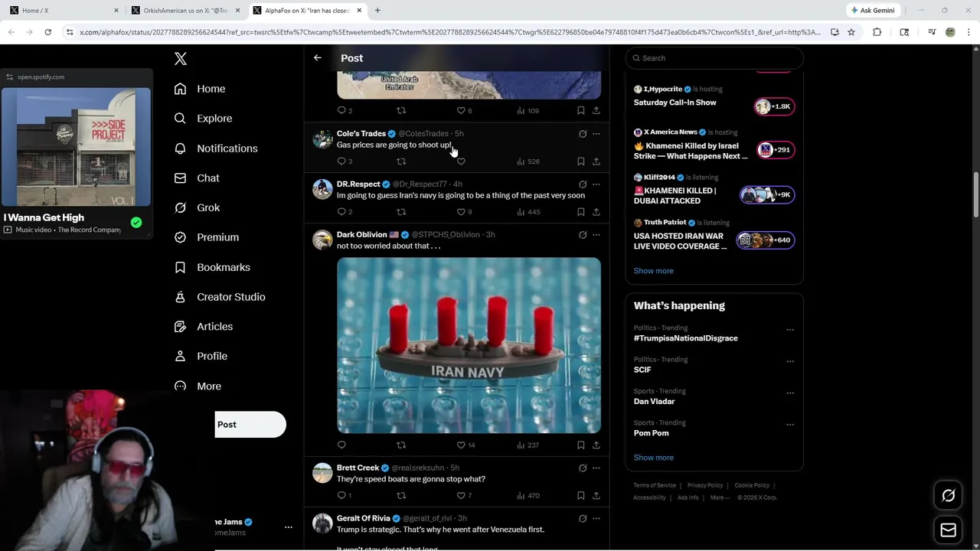Image resolution: width=980 pixels, height=551 pixels.
Task: Open Bookmarks in the sidebar
Action: [x=212, y=267]
